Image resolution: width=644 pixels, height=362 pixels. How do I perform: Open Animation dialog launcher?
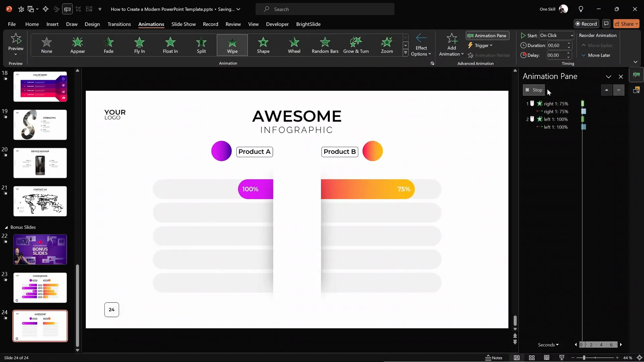point(432,63)
